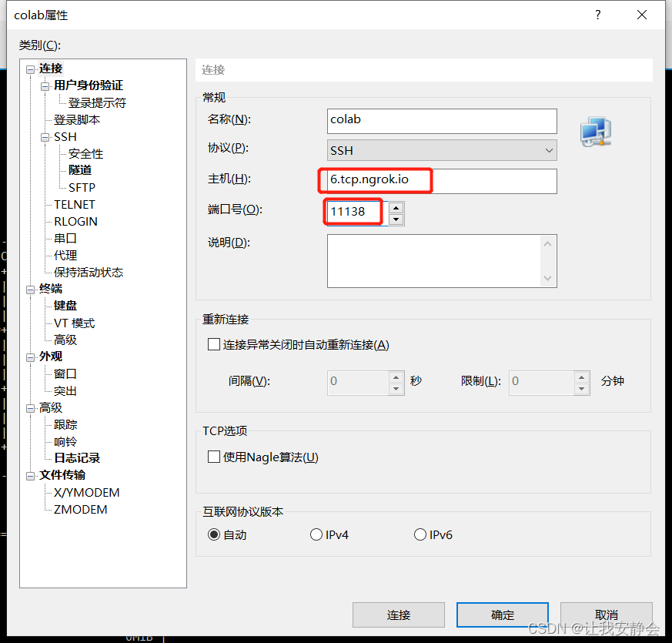Click the 限制 down stepper arrow
672x643 pixels.
point(582,389)
